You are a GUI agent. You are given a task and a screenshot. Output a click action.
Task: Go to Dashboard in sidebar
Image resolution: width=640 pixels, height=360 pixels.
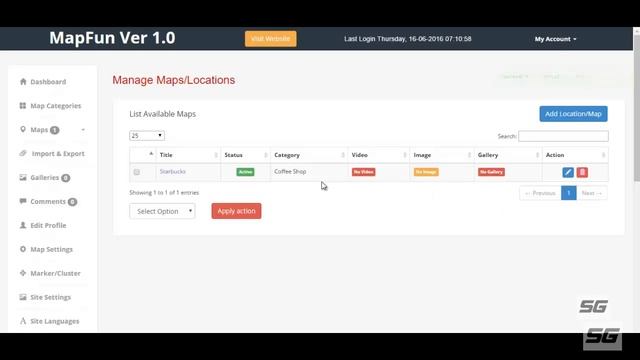48,82
